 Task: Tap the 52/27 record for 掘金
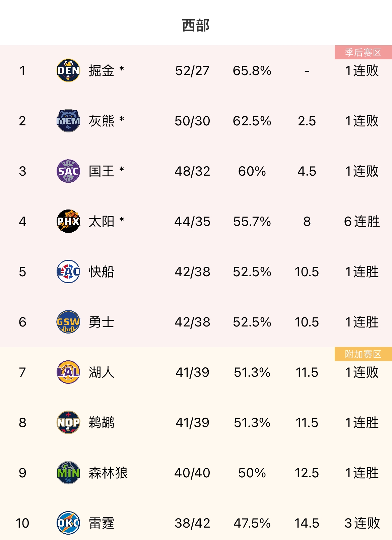pos(192,71)
